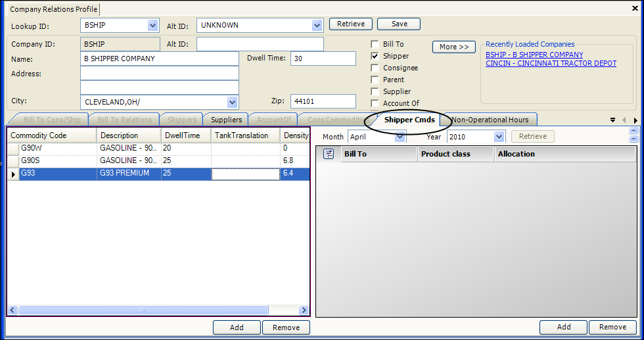
Task: Check the Supplier checkbox
Action: point(375,91)
